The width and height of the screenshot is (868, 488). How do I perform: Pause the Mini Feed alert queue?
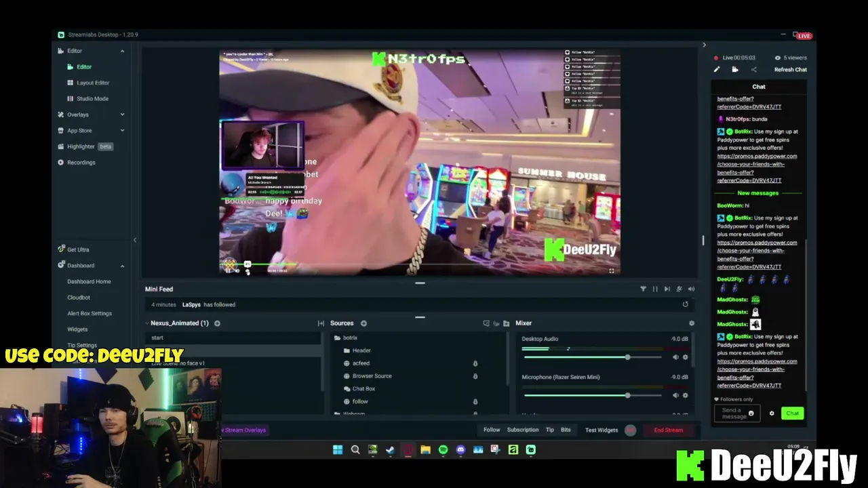(655, 289)
